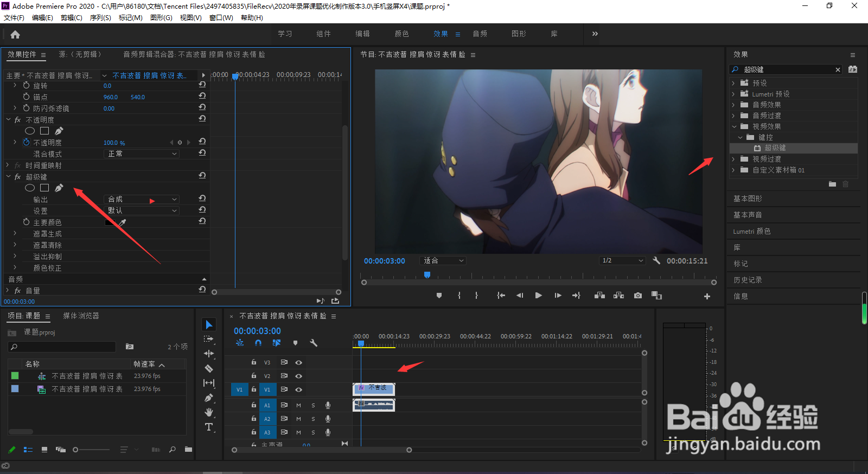The width and height of the screenshot is (868, 474).
Task: Select the Selection tool in the toolbar
Action: 209,324
